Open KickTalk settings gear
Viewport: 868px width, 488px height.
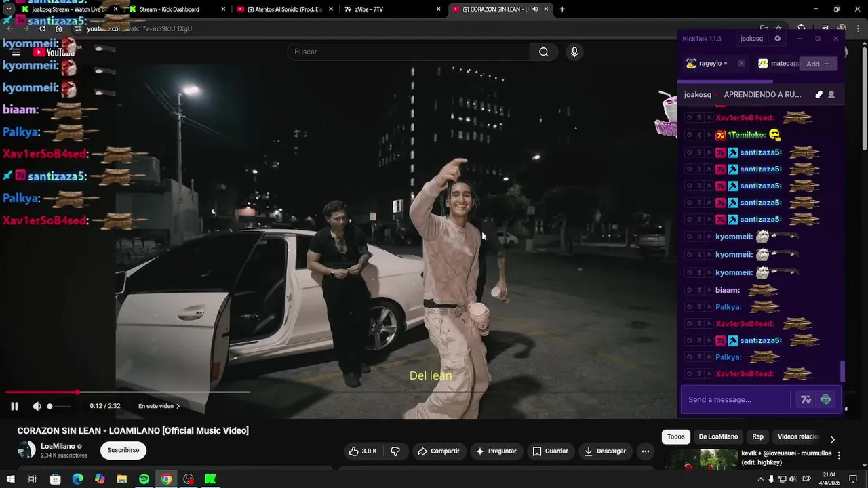point(777,39)
